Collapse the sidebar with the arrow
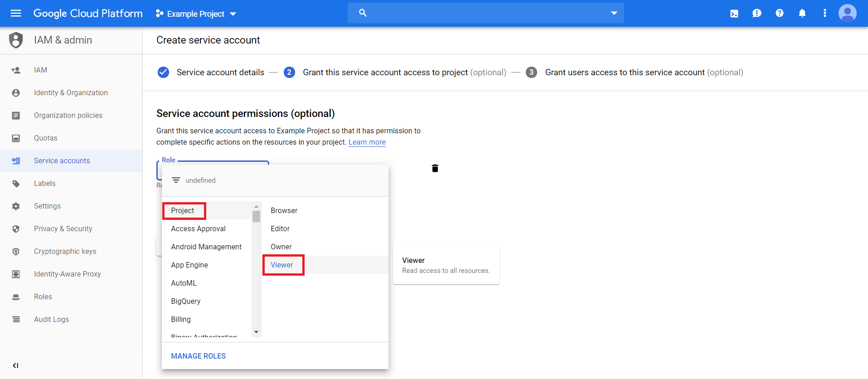 pyautogui.click(x=15, y=365)
